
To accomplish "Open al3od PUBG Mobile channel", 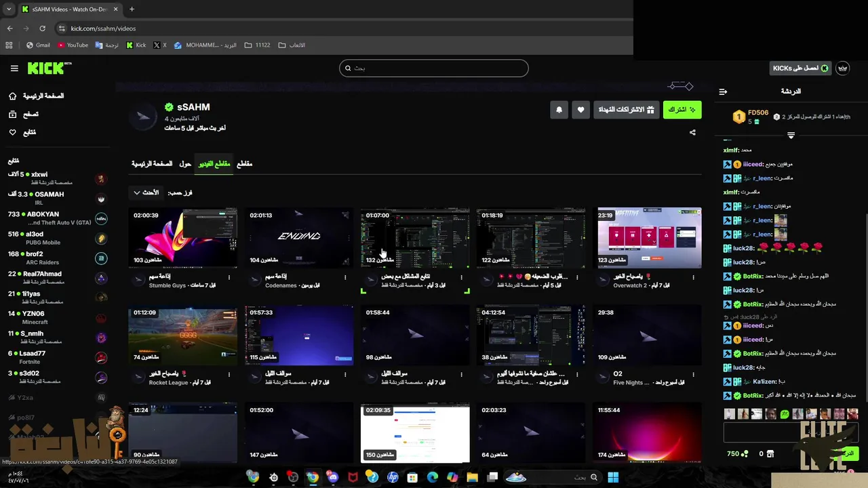I will [x=57, y=238].
